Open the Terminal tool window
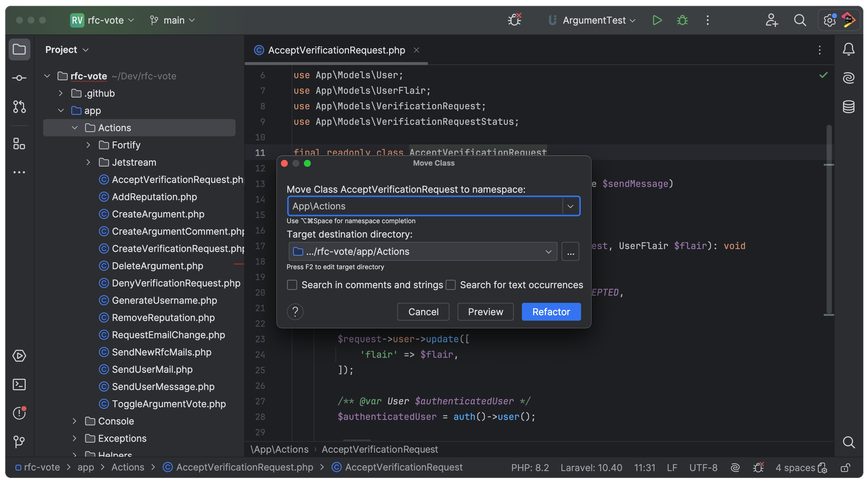The width and height of the screenshot is (868, 482). coord(19,384)
